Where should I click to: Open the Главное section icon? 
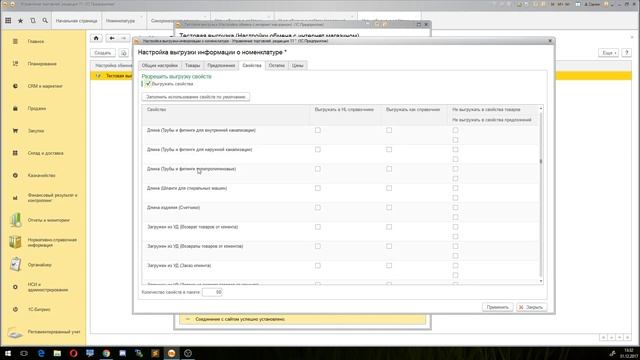15,41
